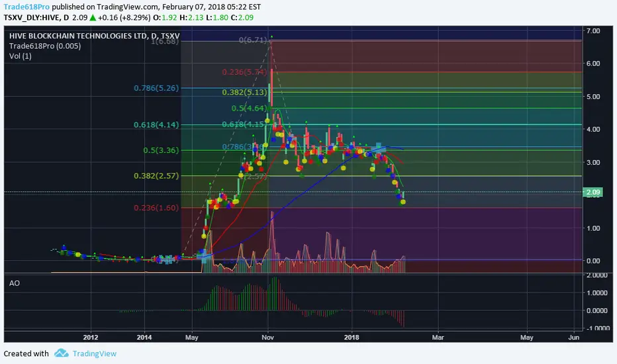Viewport: 617px width, 364px height.
Task: Click the 1.0000 AO axis label
Action: (x=597, y=293)
